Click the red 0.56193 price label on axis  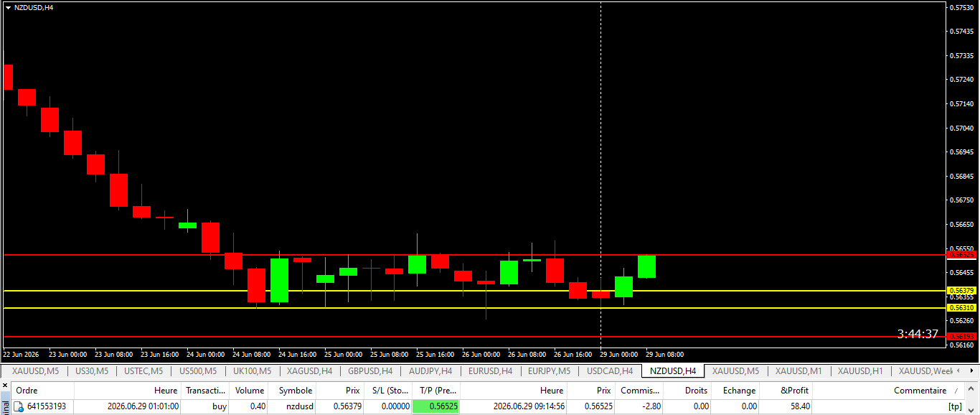pyautogui.click(x=961, y=336)
